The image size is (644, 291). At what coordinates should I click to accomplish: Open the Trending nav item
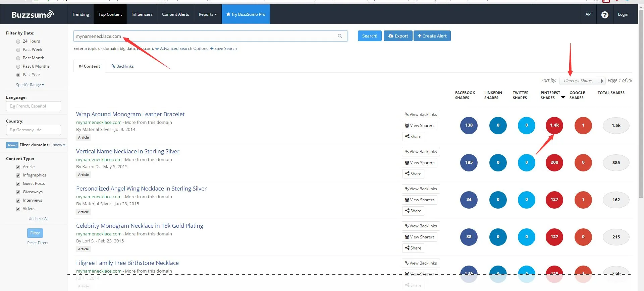point(80,14)
